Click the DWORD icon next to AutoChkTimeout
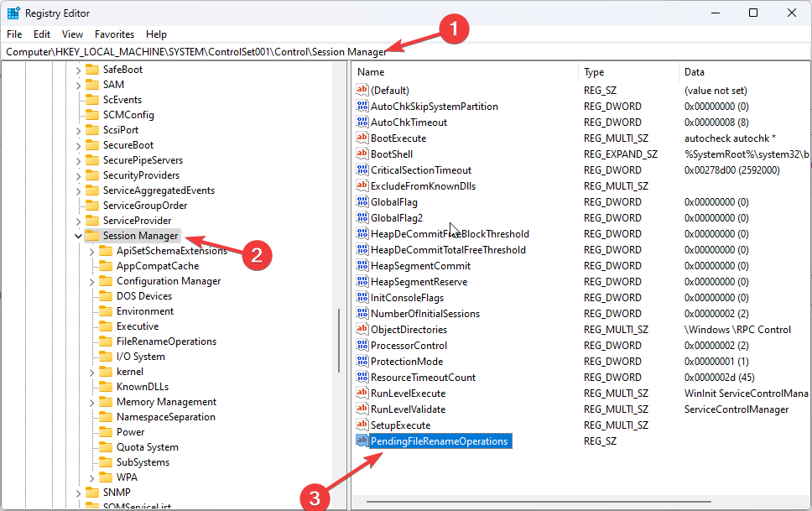The width and height of the screenshot is (812, 511). coord(362,122)
